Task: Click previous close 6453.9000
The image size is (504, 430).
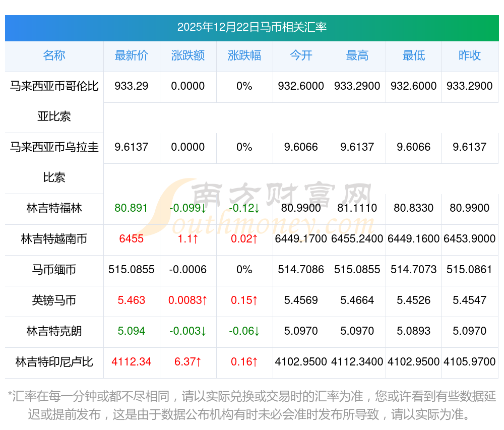Action: pos(470,239)
